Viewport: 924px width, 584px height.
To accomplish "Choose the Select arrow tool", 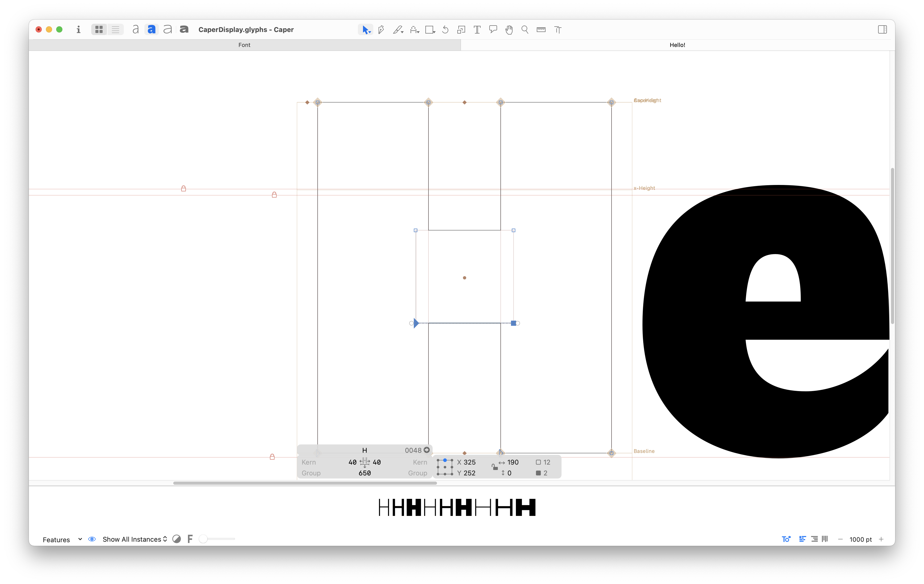I will pyautogui.click(x=366, y=30).
